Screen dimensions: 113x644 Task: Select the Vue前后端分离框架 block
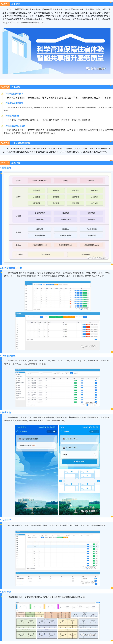pyautogui.click(x=40, y=181)
